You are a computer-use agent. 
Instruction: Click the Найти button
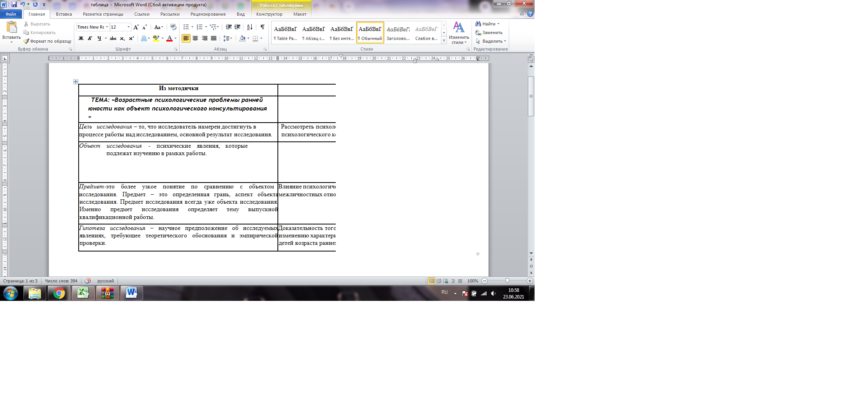(487, 24)
